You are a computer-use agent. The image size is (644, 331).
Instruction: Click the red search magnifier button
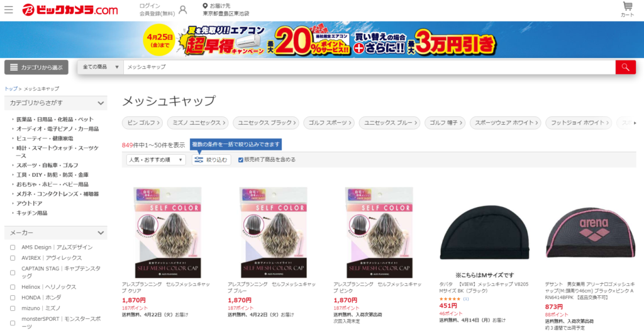(626, 67)
